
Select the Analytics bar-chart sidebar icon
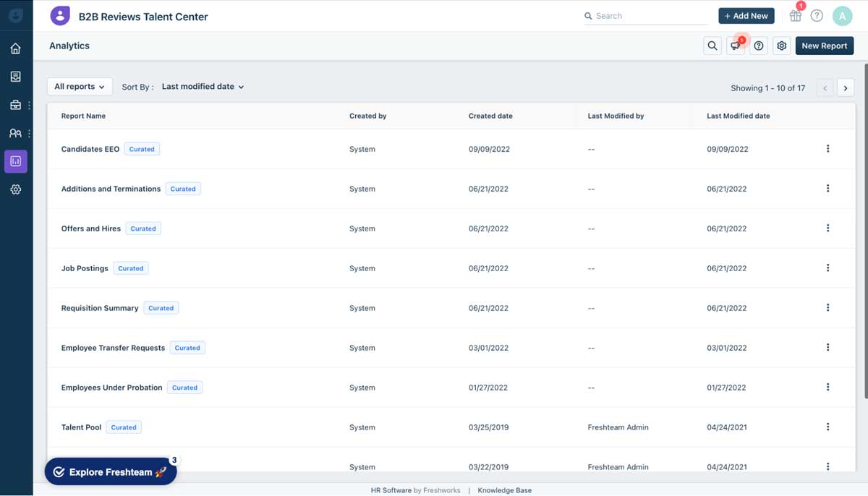click(15, 161)
